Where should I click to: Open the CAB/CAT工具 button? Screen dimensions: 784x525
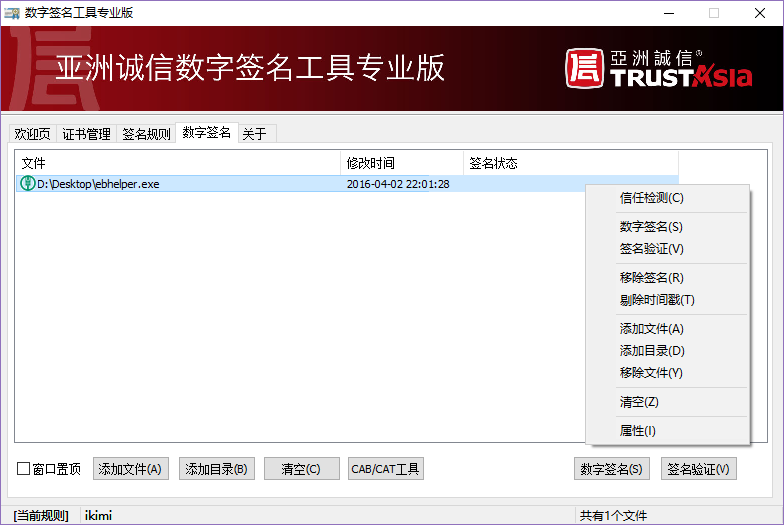coord(386,468)
